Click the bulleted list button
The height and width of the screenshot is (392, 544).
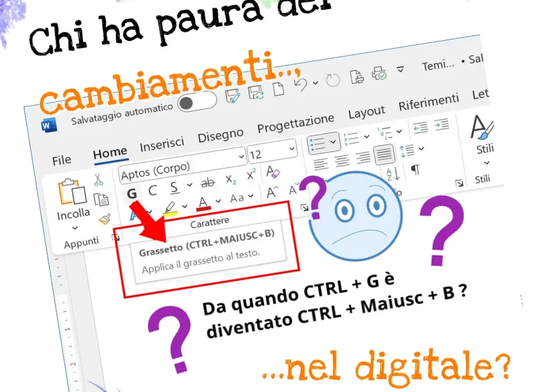click(x=316, y=143)
